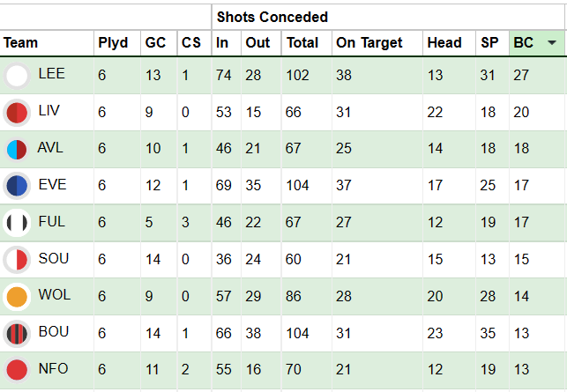The width and height of the screenshot is (567, 392).
Task: Click the Shots Conceded group header
Action: pos(272,17)
